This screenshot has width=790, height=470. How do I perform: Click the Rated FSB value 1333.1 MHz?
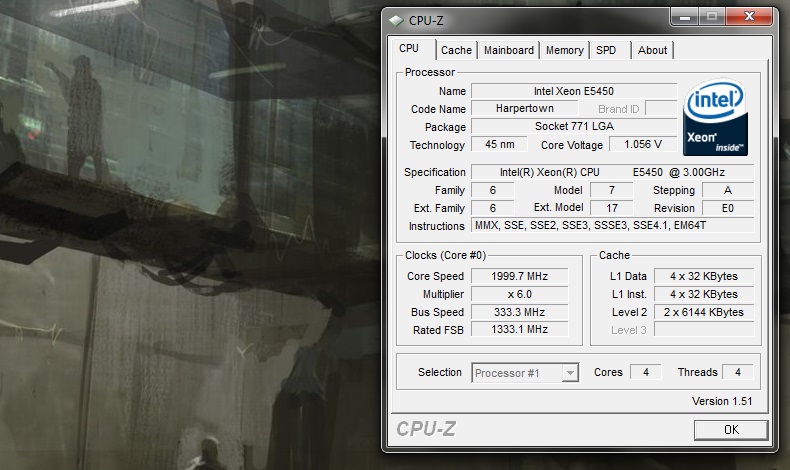[x=519, y=329]
